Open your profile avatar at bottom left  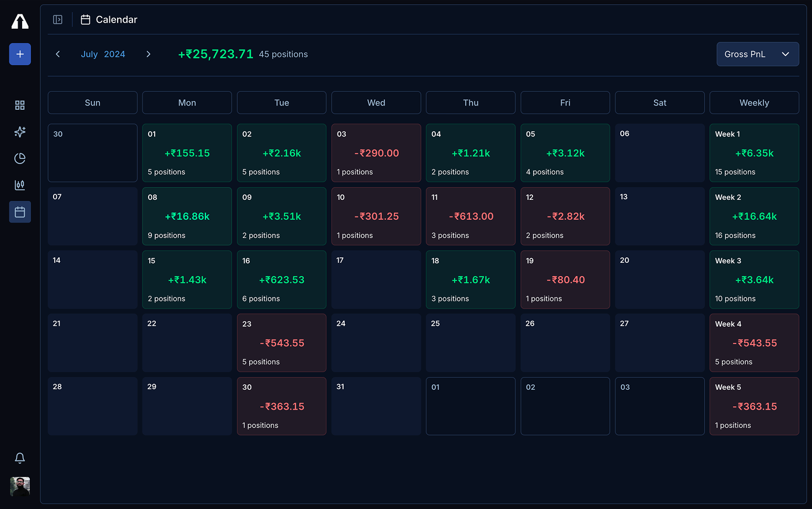coord(20,487)
